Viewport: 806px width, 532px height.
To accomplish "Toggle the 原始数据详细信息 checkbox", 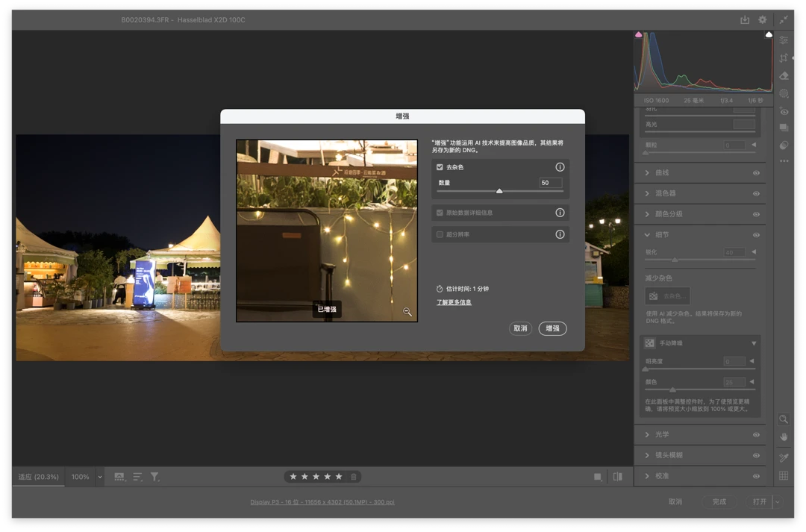I will pos(440,213).
